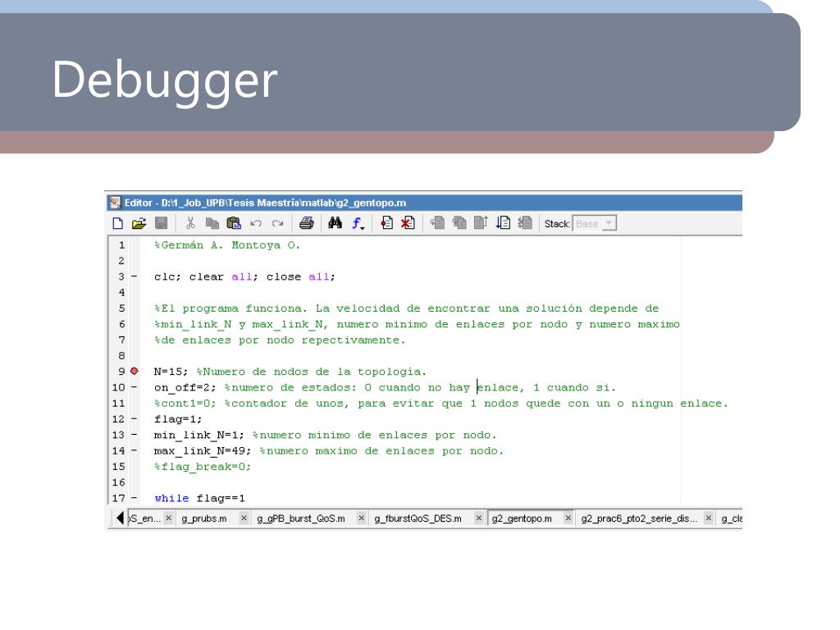
Task: Remove the red breakpoint on line 9
Action: [x=135, y=371]
